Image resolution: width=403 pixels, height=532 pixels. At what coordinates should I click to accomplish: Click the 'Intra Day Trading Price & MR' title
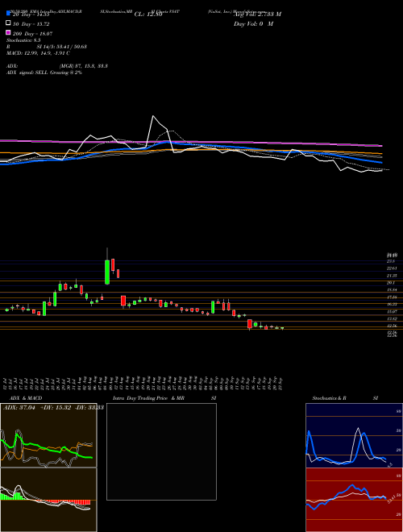(x=149, y=398)
